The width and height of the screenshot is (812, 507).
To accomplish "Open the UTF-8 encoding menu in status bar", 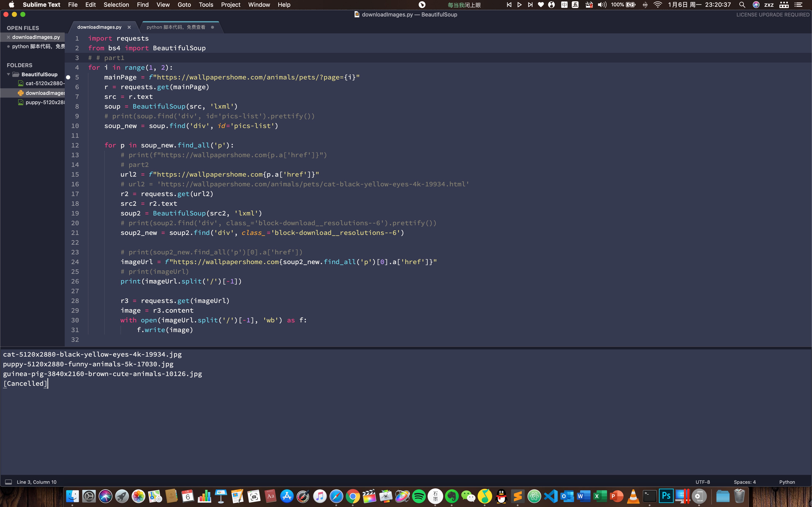I will coord(703,482).
